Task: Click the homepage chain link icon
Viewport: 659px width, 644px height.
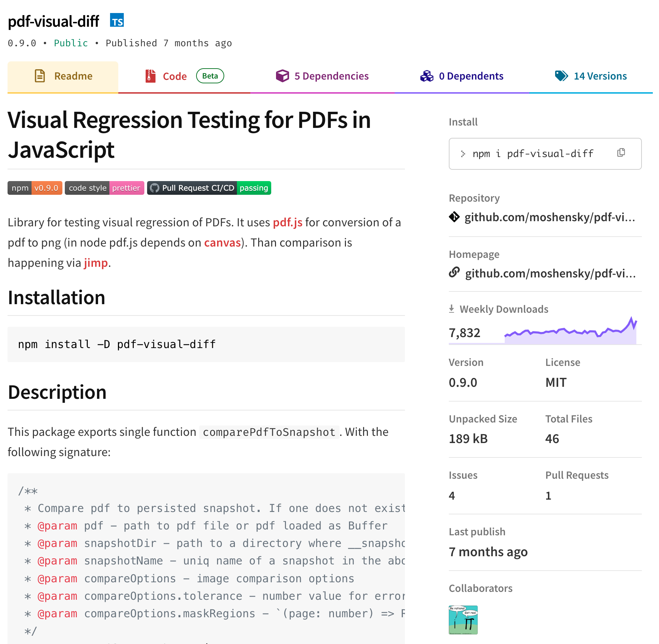Action: coord(454,272)
